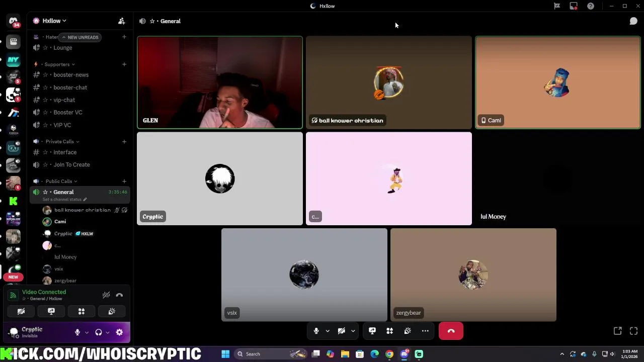The width and height of the screenshot is (644, 362).
Task: Enter full screen call view
Action: click(x=633, y=331)
